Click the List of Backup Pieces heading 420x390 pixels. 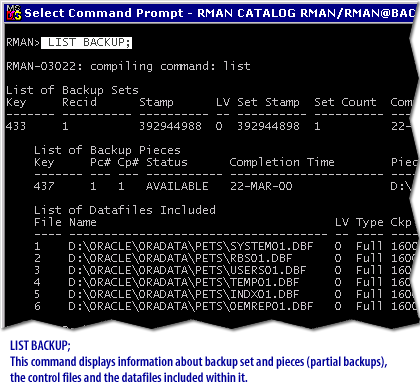(x=107, y=150)
